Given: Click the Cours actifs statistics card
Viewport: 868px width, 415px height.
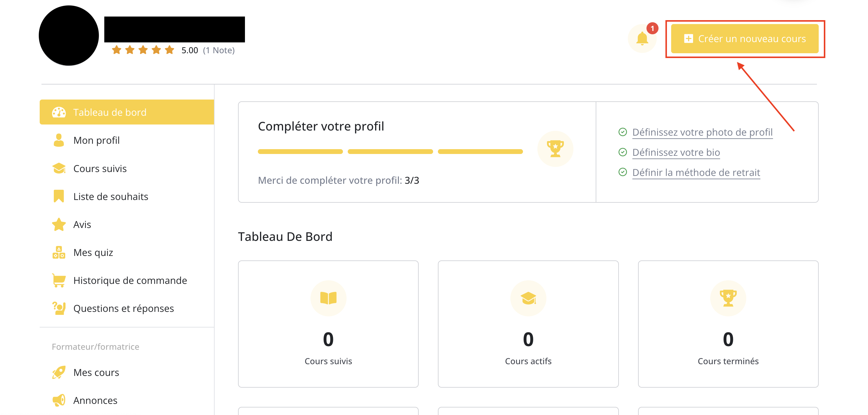Looking at the screenshot, I should pyautogui.click(x=528, y=324).
